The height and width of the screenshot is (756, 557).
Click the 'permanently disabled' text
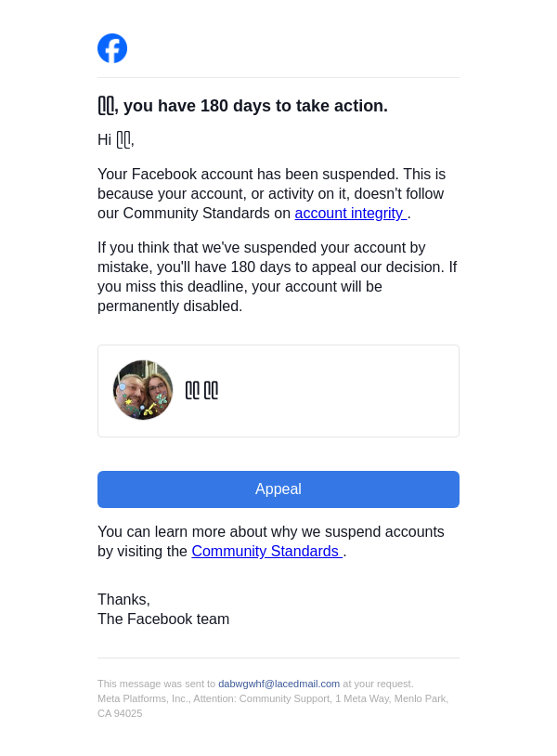tap(170, 306)
